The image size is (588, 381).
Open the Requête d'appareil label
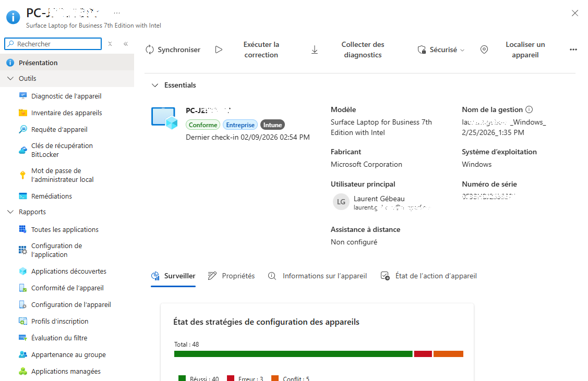(x=59, y=129)
